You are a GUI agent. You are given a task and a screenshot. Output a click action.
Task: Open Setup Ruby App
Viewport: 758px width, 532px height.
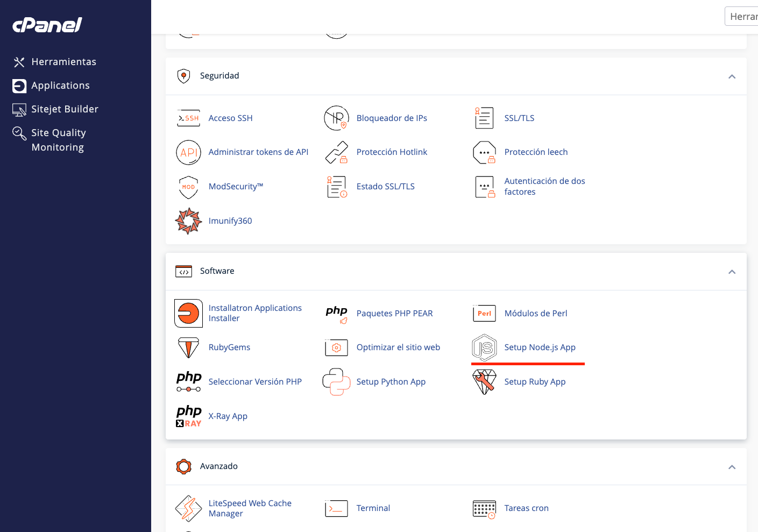535,382
